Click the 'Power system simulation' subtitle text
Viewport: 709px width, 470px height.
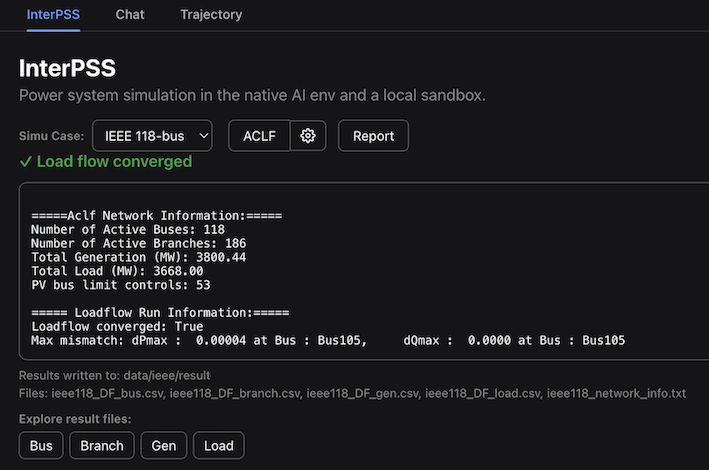pos(252,95)
